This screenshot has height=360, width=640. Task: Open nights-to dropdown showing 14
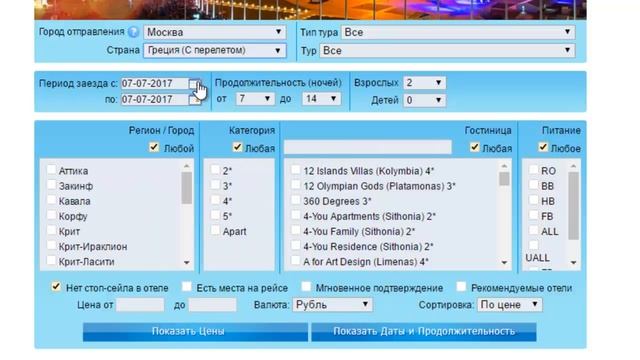[321, 99]
